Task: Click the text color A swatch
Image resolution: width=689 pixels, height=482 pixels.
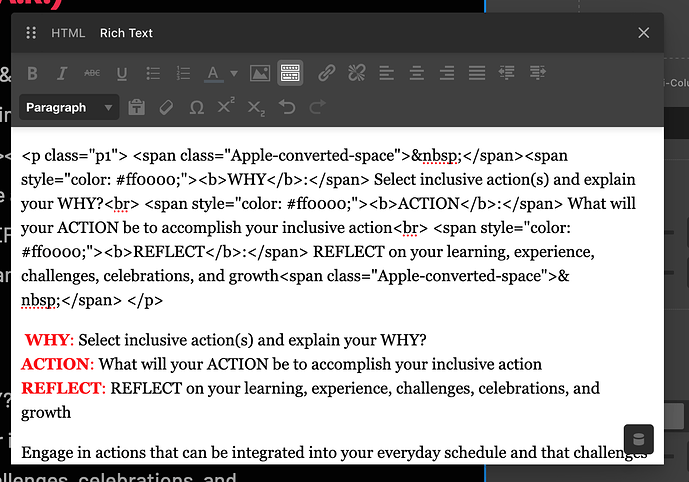Action: (x=212, y=73)
